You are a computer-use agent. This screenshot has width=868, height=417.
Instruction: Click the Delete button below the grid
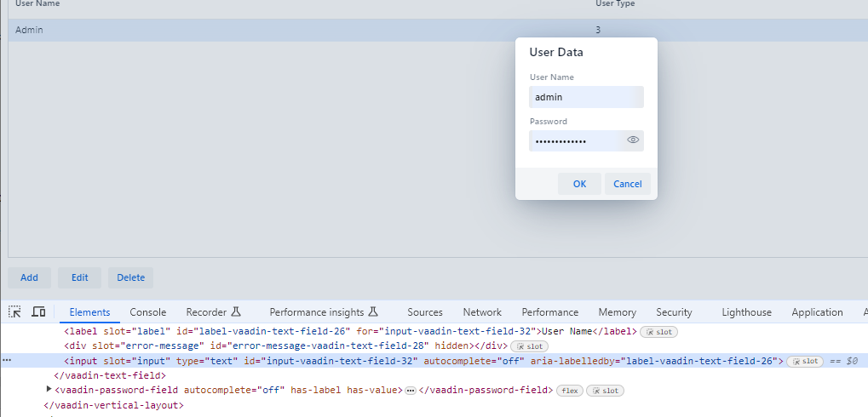coord(130,277)
